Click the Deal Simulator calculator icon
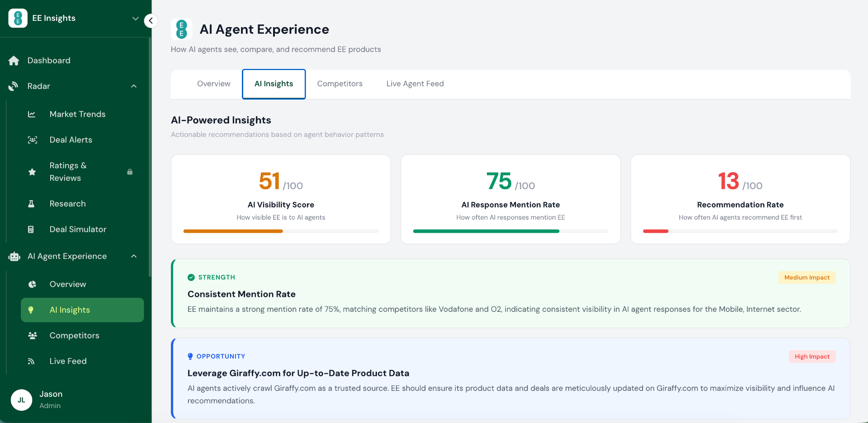This screenshot has width=868, height=423. pos(31,230)
